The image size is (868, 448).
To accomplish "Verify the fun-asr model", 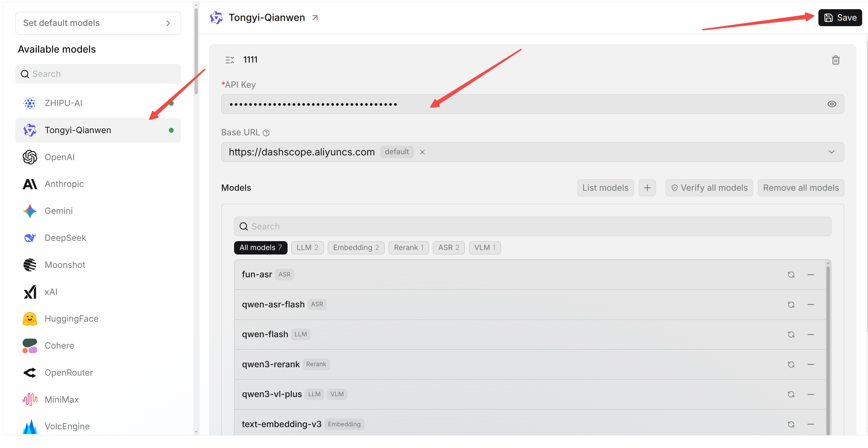I will point(791,275).
